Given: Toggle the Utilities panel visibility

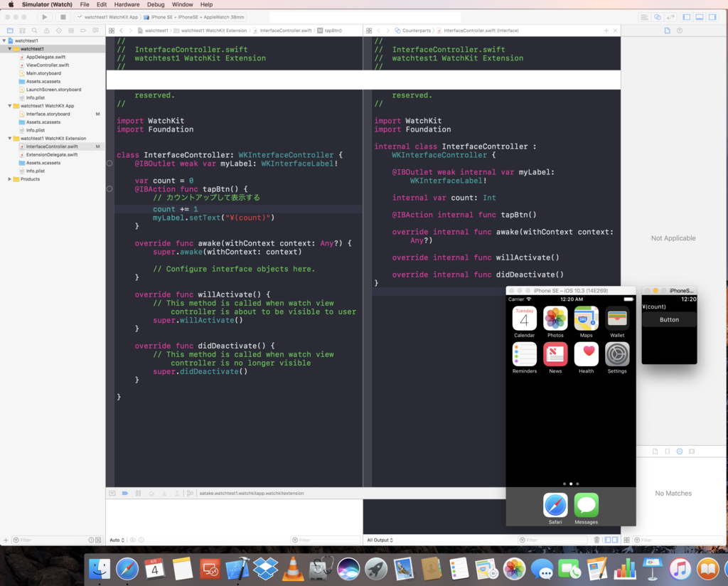Looking at the screenshot, I should 712,17.
